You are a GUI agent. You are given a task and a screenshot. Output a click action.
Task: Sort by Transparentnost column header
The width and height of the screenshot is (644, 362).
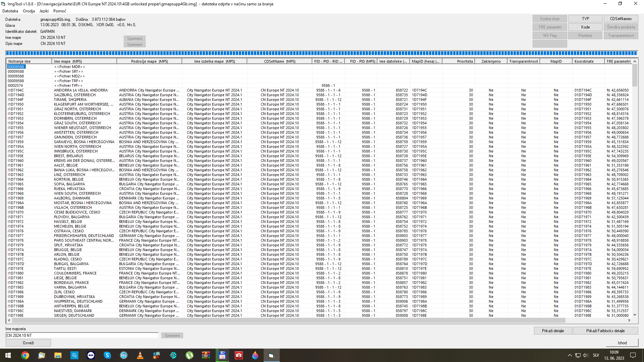(x=524, y=61)
